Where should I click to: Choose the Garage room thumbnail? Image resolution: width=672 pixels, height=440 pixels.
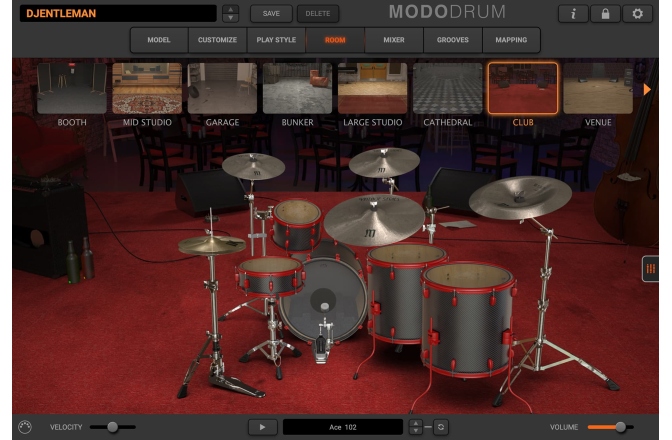(x=222, y=90)
